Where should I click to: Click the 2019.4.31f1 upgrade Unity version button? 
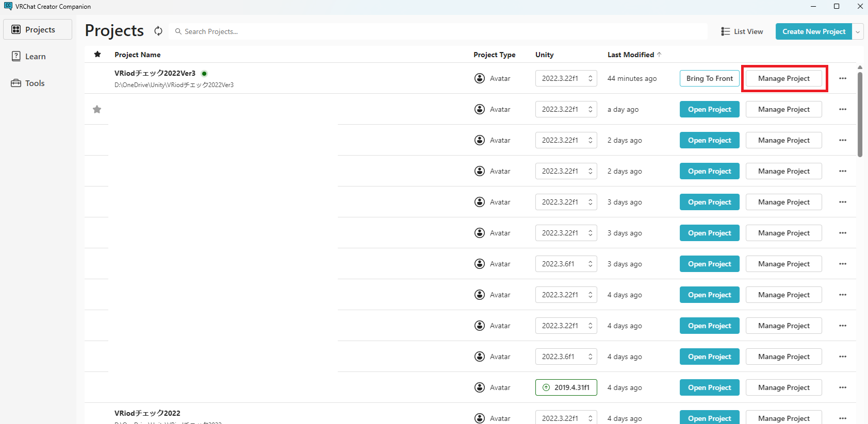pyautogui.click(x=566, y=387)
